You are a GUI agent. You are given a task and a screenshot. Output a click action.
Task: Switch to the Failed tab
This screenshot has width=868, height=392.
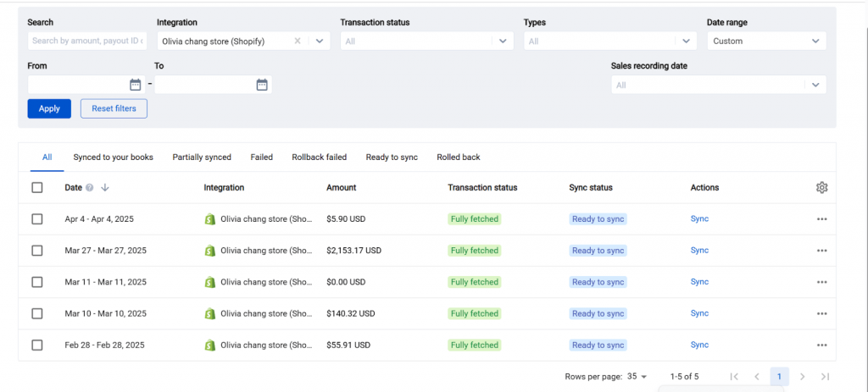click(x=261, y=157)
